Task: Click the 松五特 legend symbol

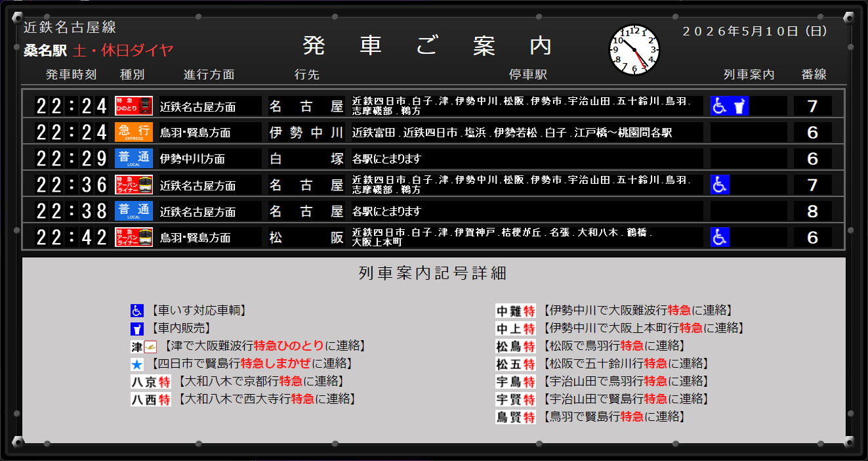Action: click(x=516, y=364)
